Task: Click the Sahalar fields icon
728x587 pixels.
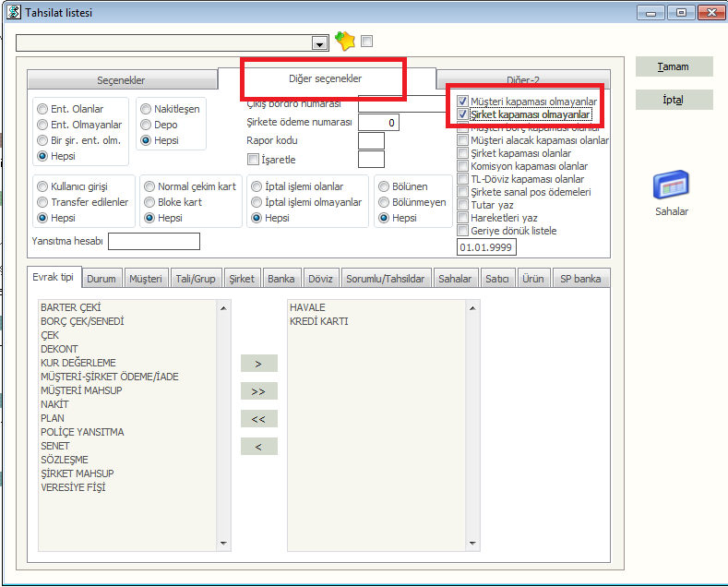Action: (x=670, y=186)
